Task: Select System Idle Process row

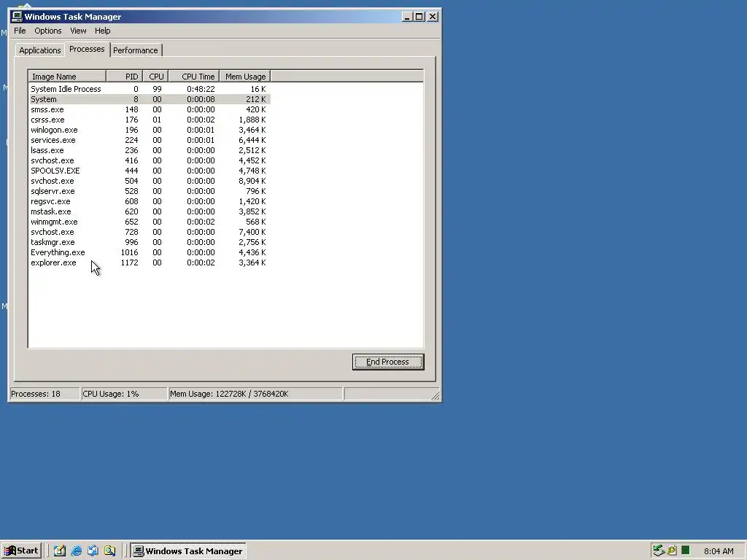Action: click(150, 89)
